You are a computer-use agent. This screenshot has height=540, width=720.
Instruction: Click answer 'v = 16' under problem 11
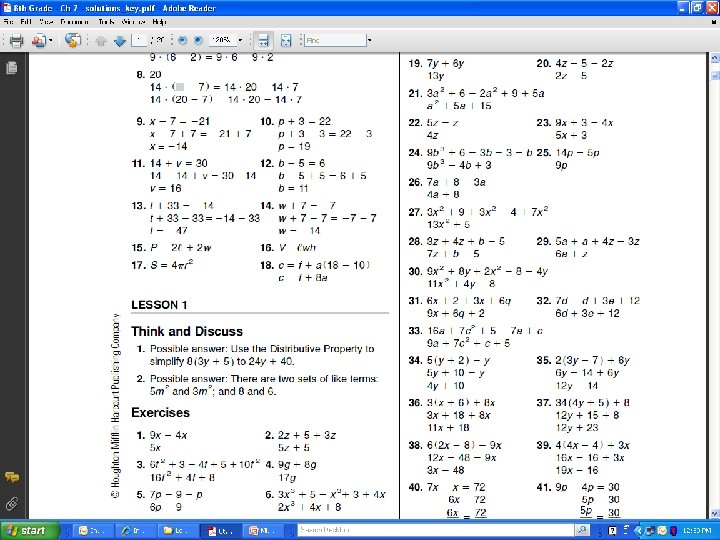click(165, 188)
